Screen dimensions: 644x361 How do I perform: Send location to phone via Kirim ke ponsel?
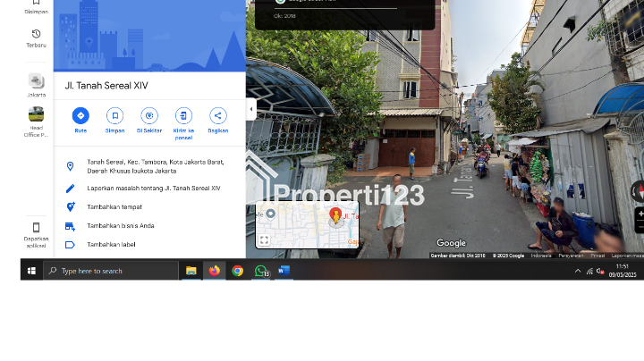pos(183,116)
